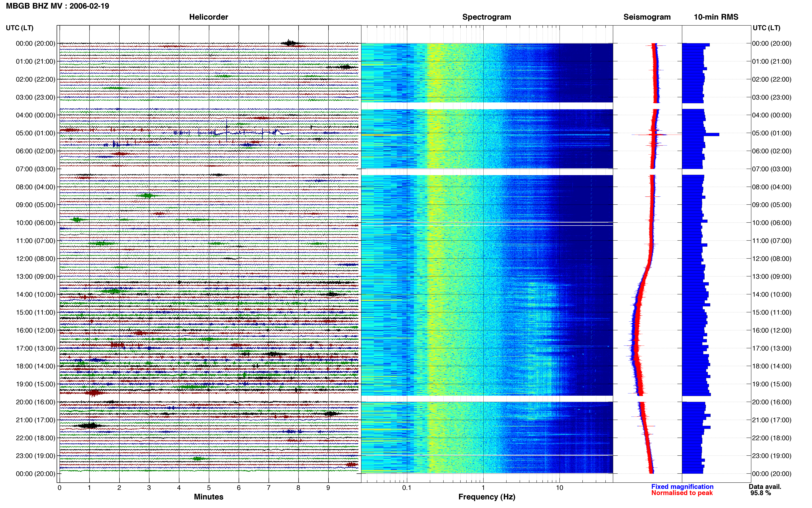Click '05:00 (01:00)' on the RMS panel time axis
The width and height of the screenshot is (812, 508).
[x=772, y=133]
